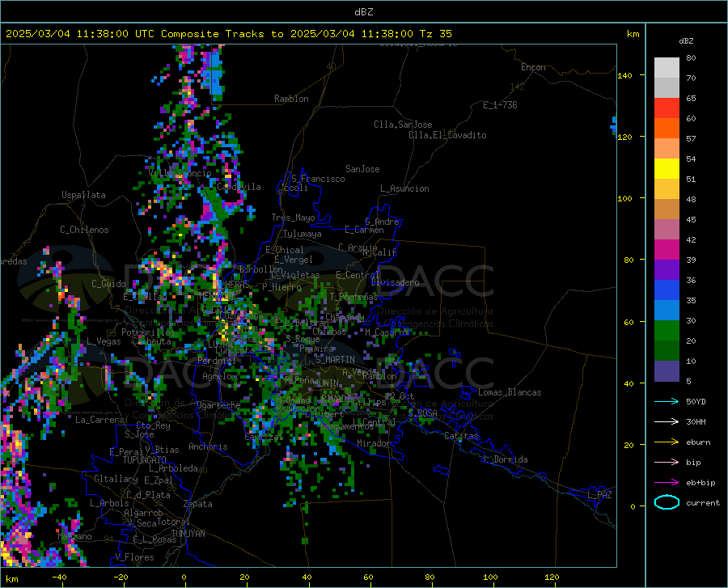This screenshot has width=728, height=588.
Task: Click the pink bip arrow icon
Action: (667, 463)
